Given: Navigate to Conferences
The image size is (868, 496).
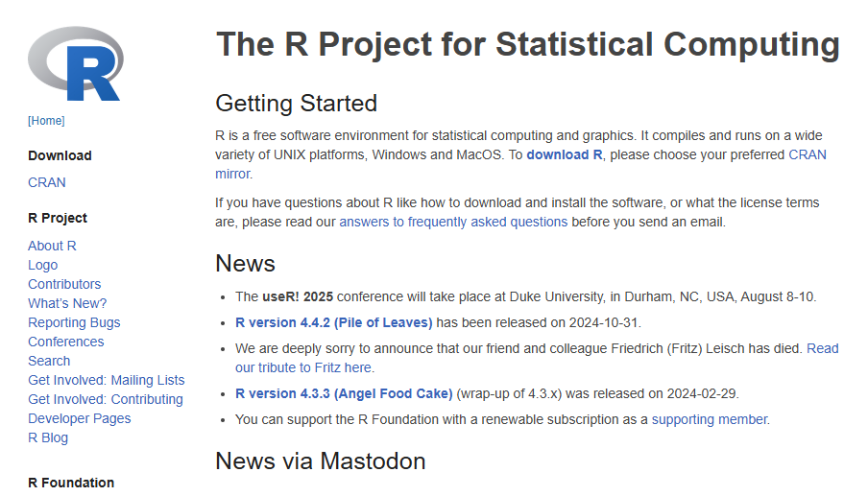Looking at the screenshot, I should pyautogui.click(x=66, y=342).
